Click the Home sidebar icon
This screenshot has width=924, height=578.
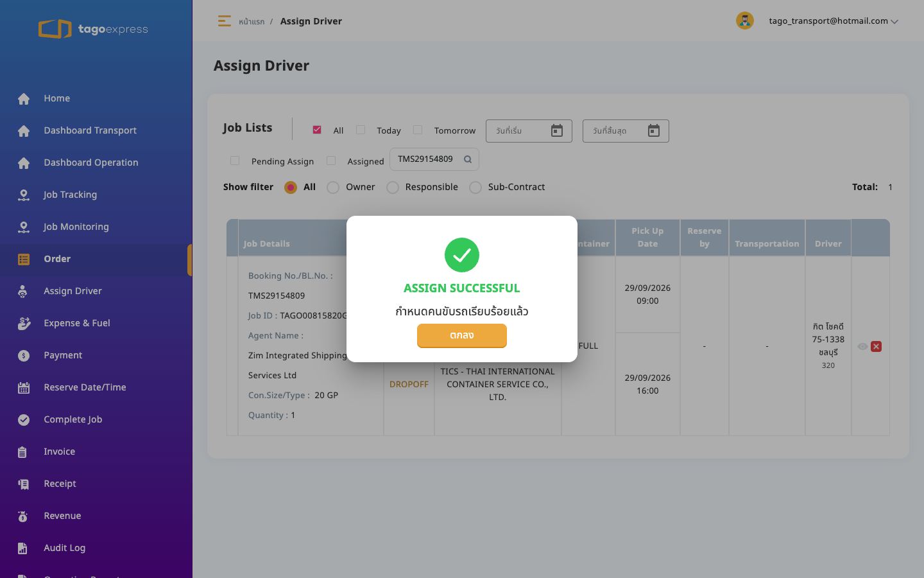(24, 98)
